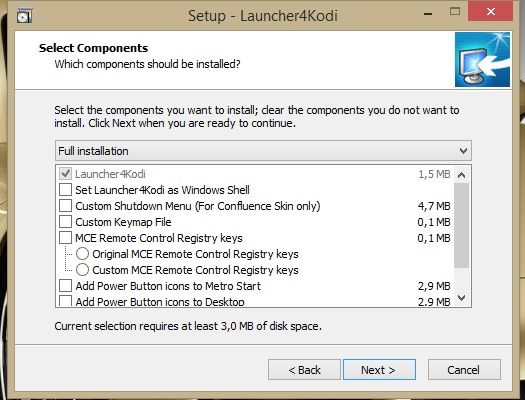The height and width of the screenshot is (400, 525).
Task: Check Add Power Button icons to Metro Start
Action: point(65,286)
